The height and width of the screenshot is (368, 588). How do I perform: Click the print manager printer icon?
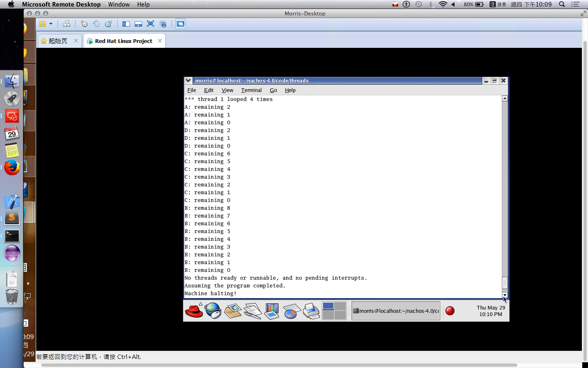click(312, 311)
